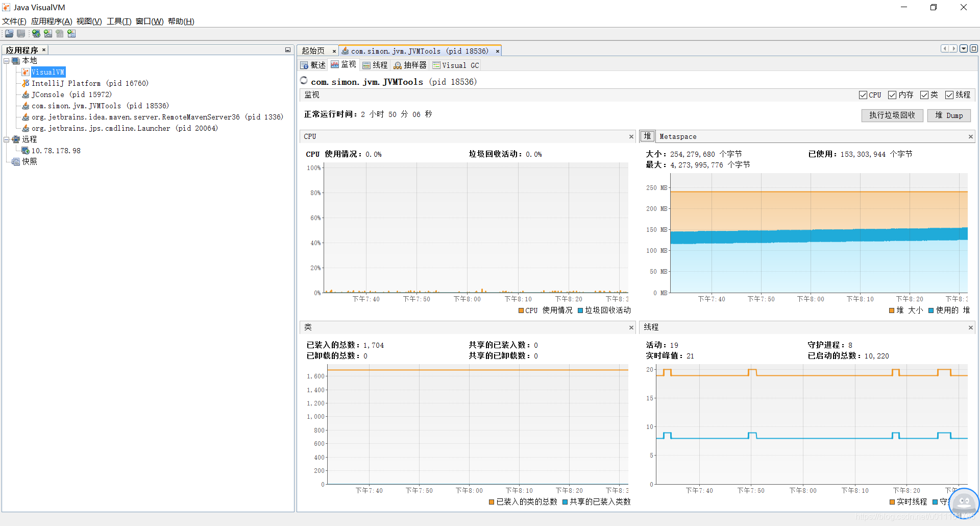Open the 文件(F) menu
980x526 pixels.
pos(14,21)
